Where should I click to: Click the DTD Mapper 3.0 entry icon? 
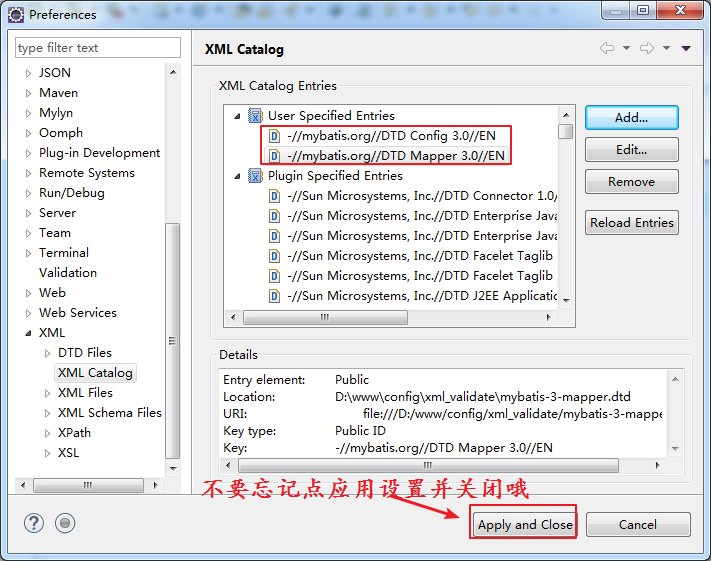(274, 156)
